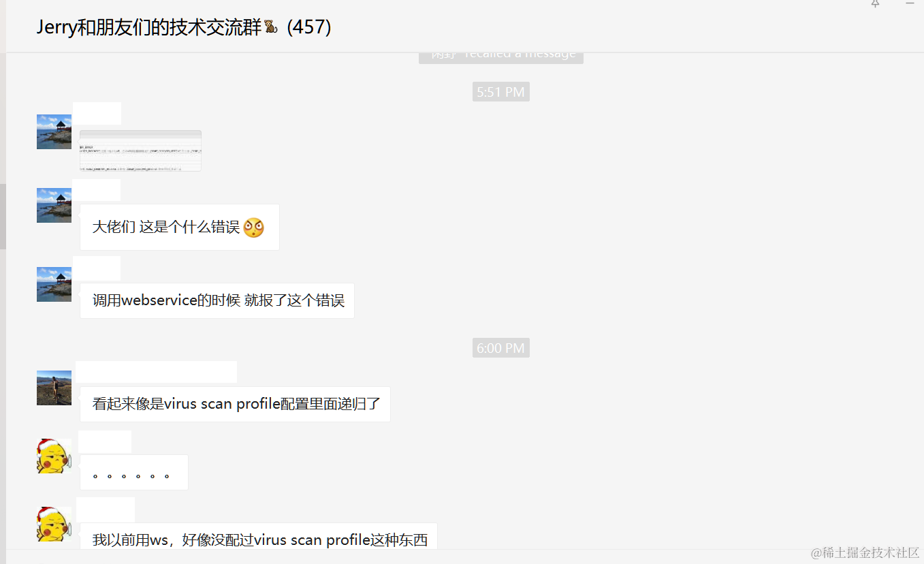The width and height of the screenshot is (924, 564).
Task: Click the pin-on-top icon in title bar
Action: pos(876,3)
